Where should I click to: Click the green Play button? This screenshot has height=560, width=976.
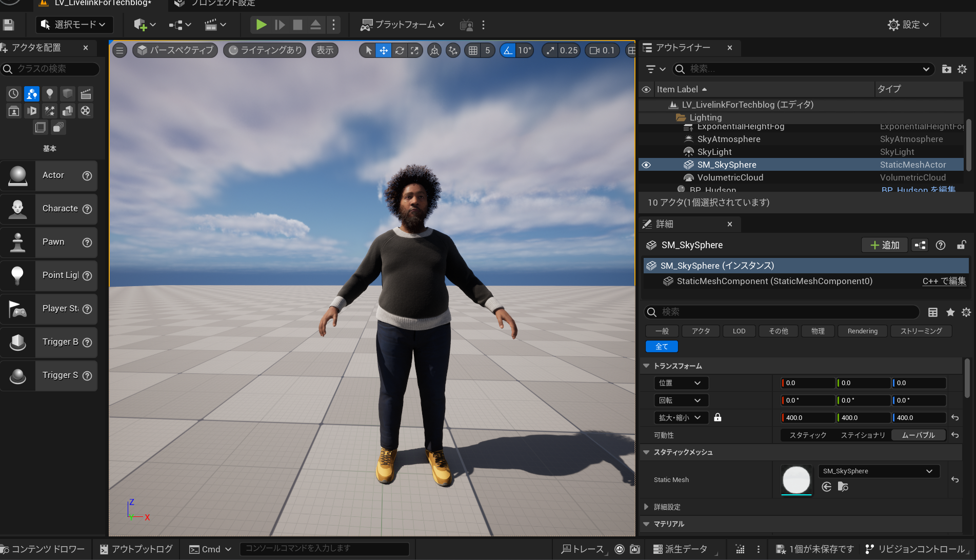[261, 25]
